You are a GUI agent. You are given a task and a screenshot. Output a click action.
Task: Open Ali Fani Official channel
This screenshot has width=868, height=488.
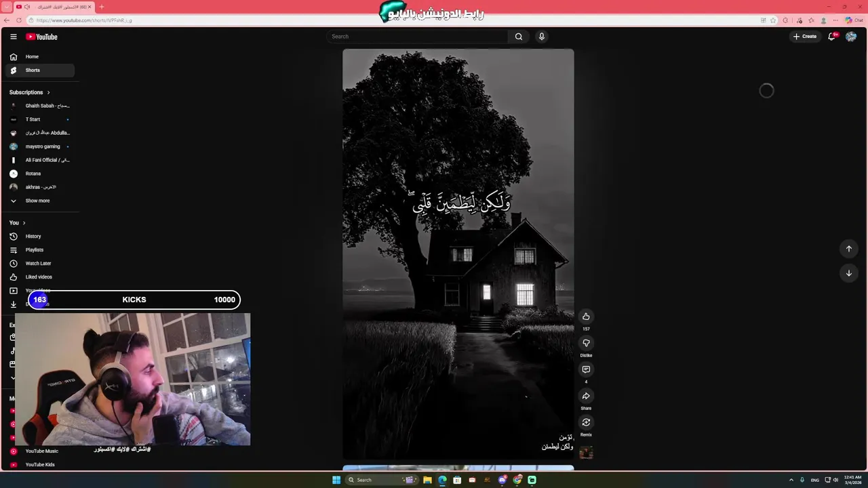(41, 160)
